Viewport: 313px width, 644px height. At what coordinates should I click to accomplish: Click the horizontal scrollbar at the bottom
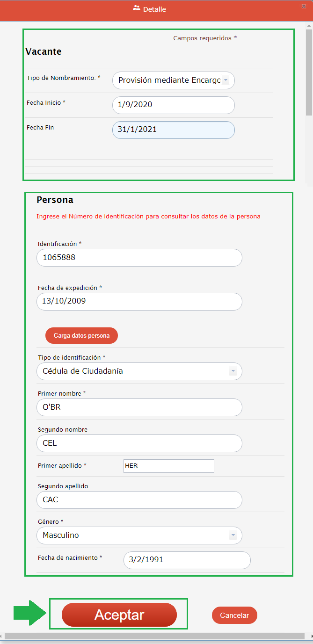tap(154, 637)
